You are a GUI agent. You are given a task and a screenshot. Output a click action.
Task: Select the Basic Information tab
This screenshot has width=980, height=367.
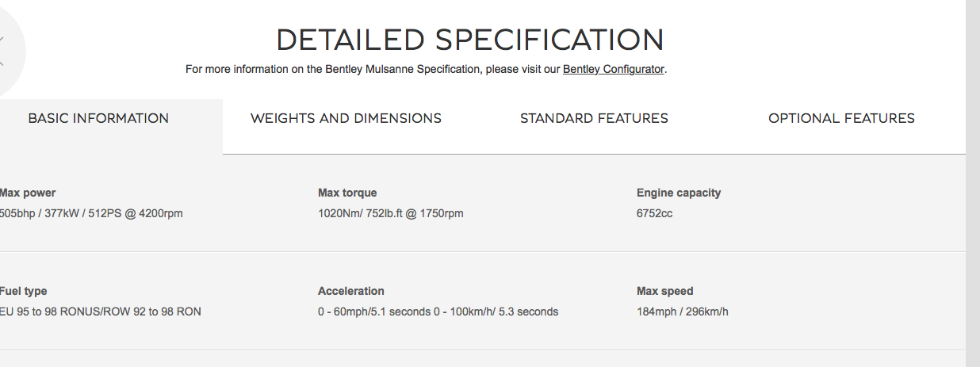click(x=98, y=119)
